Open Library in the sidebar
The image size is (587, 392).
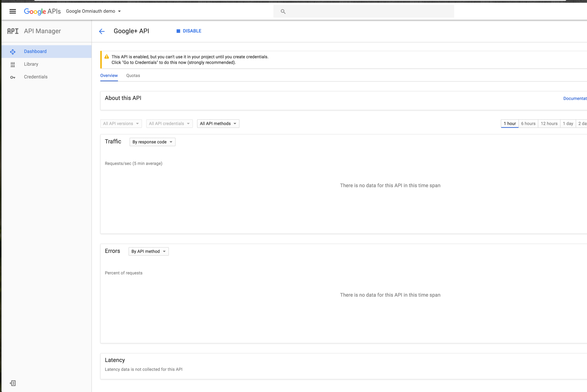pyautogui.click(x=46, y=64)
